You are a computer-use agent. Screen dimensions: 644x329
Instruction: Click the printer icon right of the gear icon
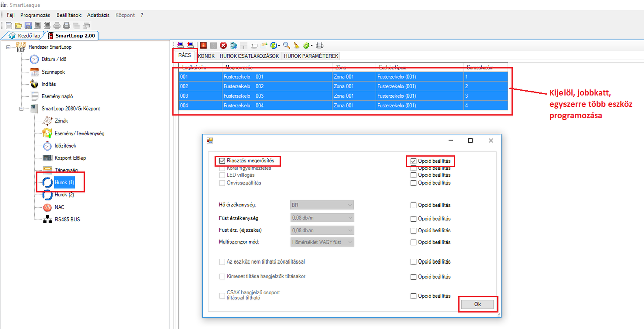tap(319, 45)
